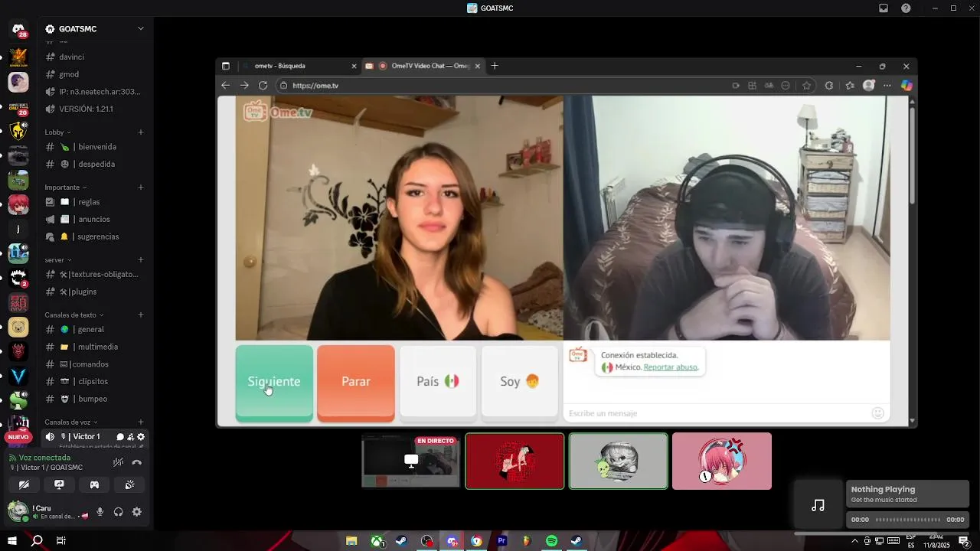This screenshot has height=551, width=980.
Task: Invite people to voice channel Victor 1
Action: click(130, 437)
